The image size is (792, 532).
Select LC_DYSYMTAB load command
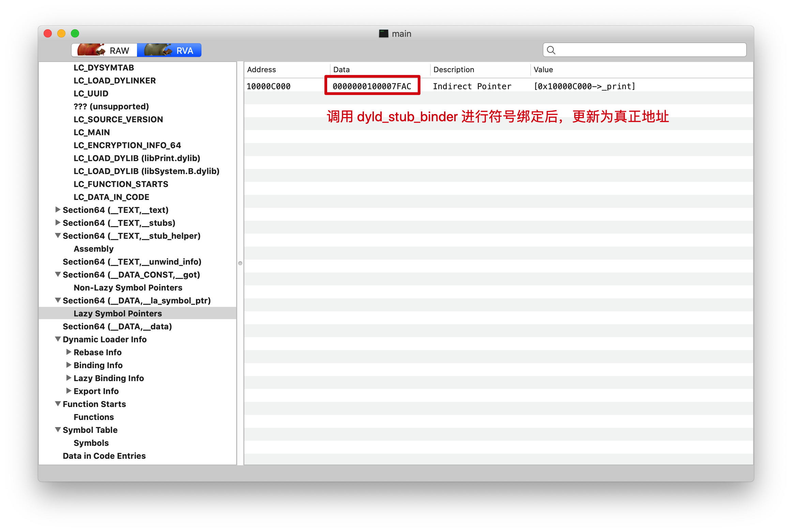pos(104,67)
